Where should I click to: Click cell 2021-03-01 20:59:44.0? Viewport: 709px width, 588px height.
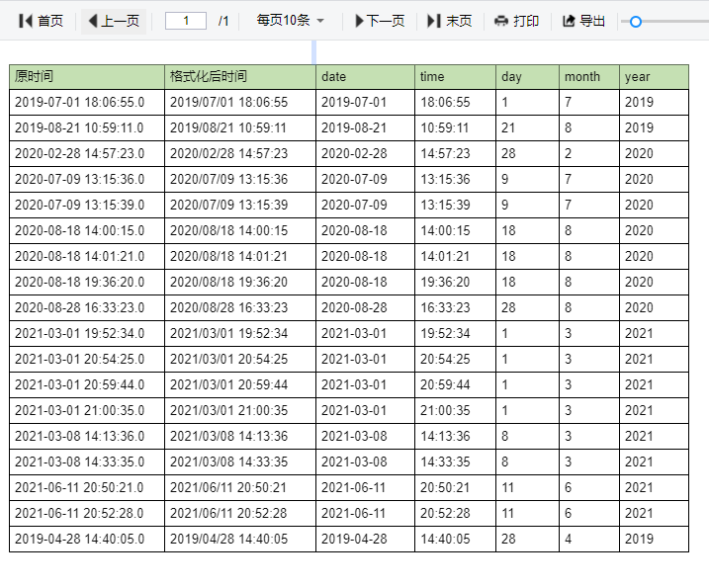[87, 385]
